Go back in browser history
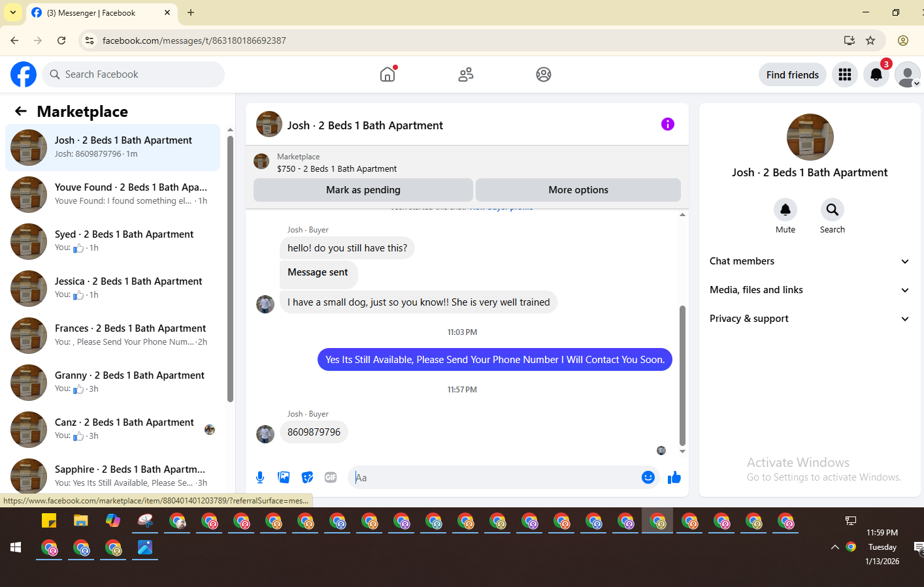The image size is (924, 587). [x=14, y=40]
